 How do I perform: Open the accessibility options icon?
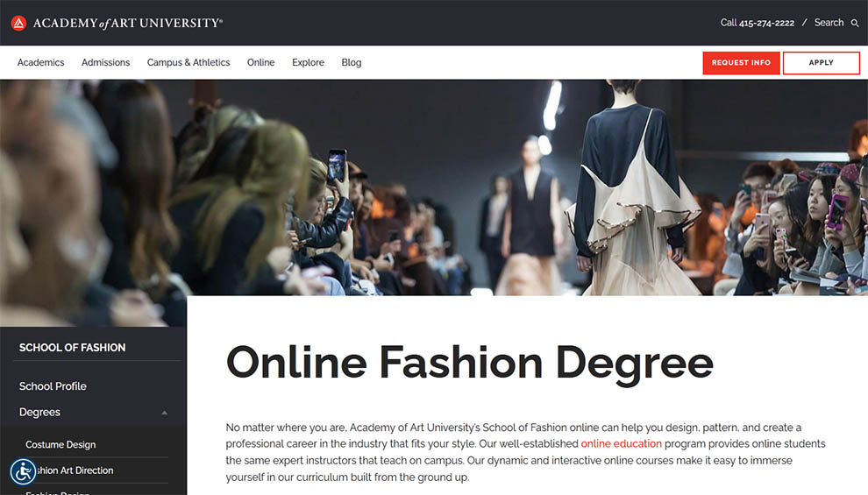[24, 471]
